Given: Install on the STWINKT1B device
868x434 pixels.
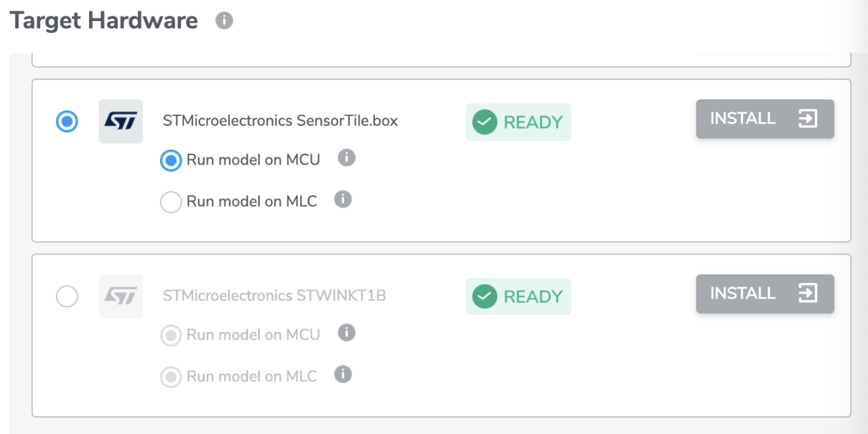Looking at the screenshot, I should 765,294.
